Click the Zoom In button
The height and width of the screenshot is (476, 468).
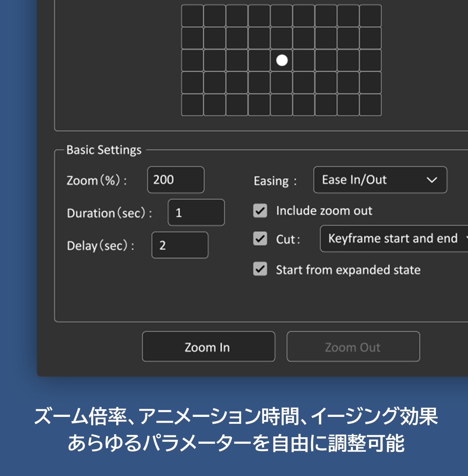click(208, 347)
